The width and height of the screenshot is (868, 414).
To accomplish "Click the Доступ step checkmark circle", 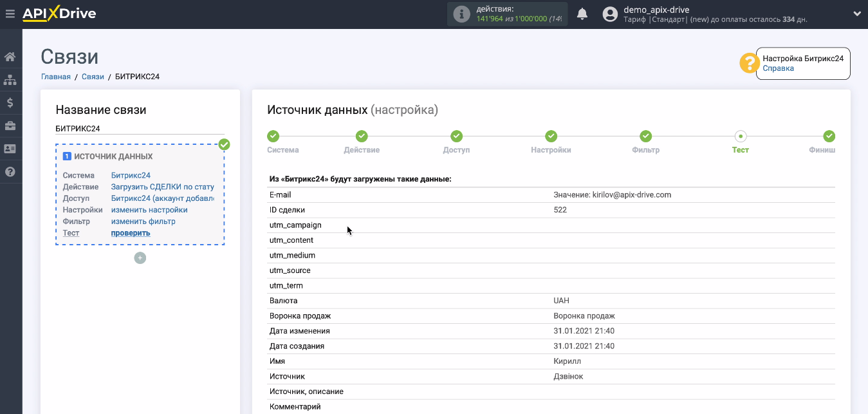I will (456, 136).
